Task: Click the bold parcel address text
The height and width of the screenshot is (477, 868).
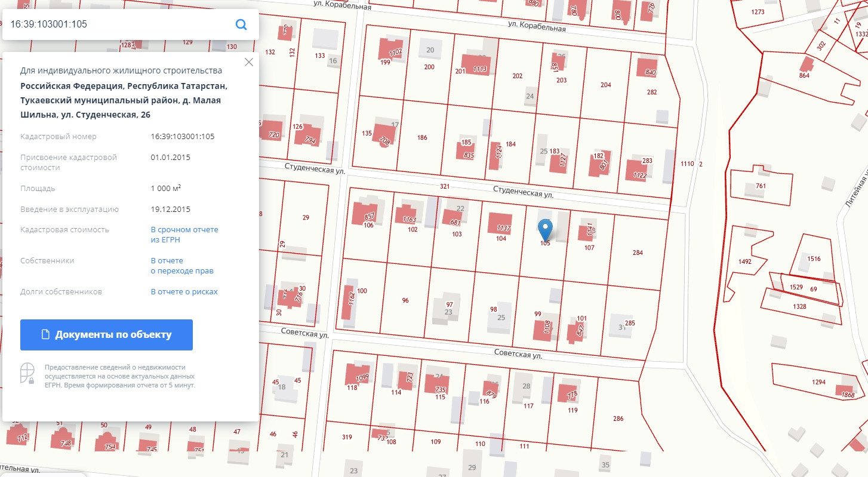Action: click(124, 100)
